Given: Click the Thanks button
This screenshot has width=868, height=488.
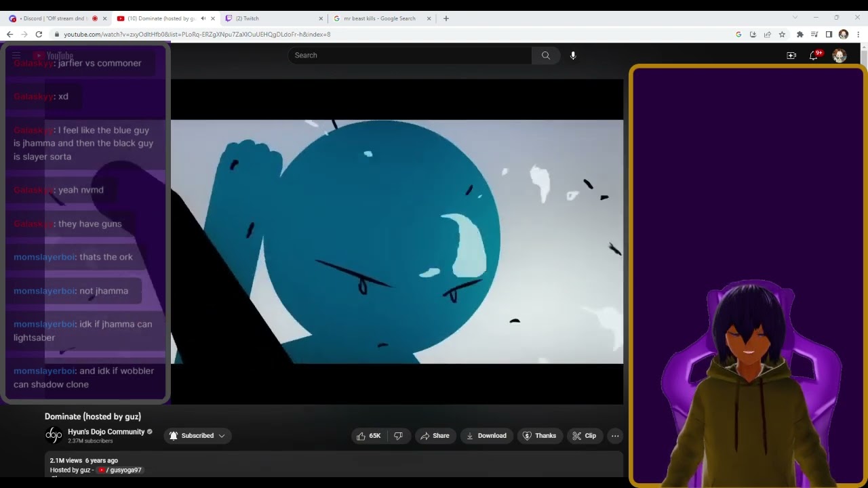Looking at the screenshot, I should 539,436.
